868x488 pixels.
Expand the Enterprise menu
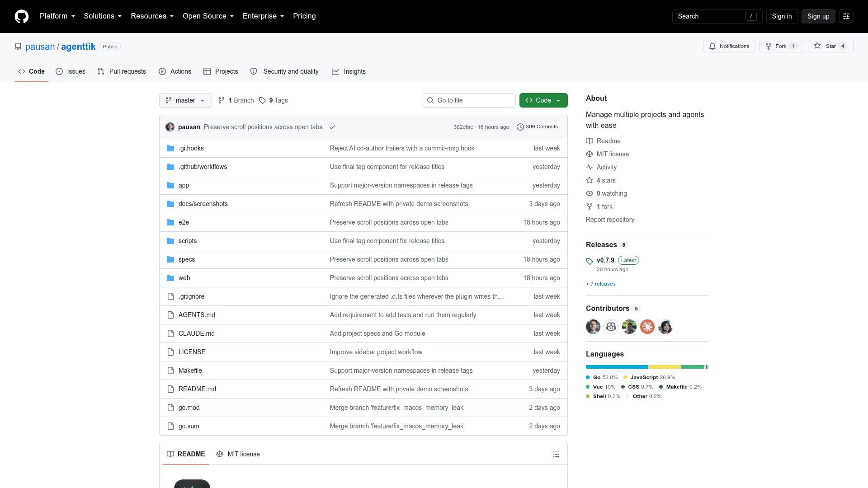tap(264, 16)
